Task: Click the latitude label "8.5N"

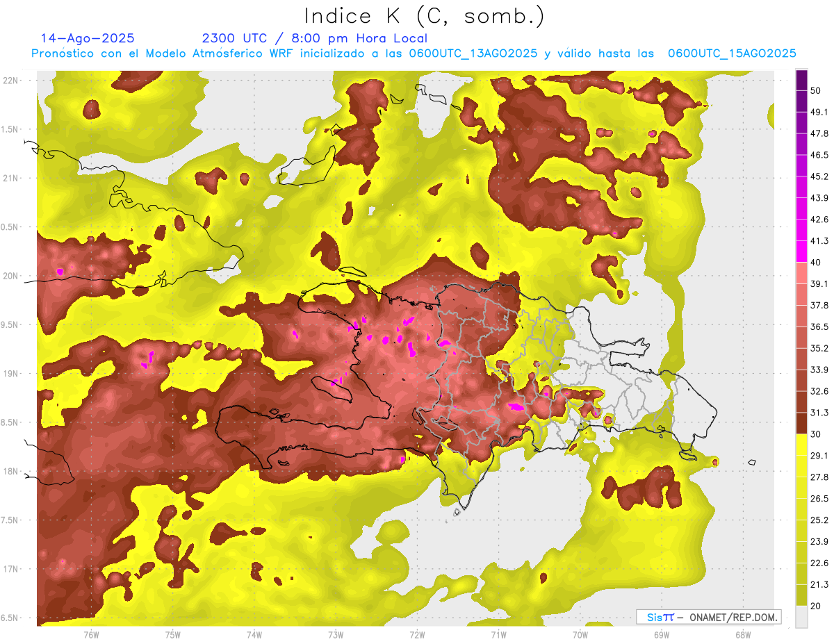Action: click(10, 423)
